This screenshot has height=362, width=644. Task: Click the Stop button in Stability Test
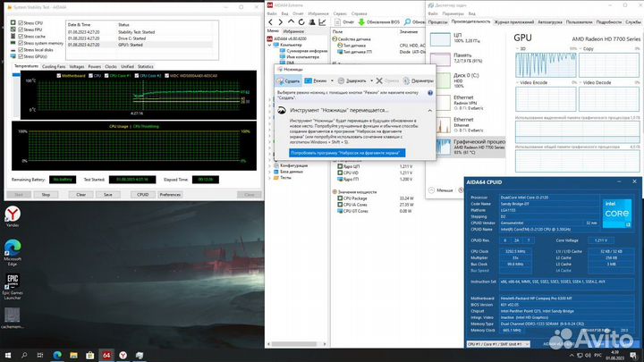(x=46, y=195)
